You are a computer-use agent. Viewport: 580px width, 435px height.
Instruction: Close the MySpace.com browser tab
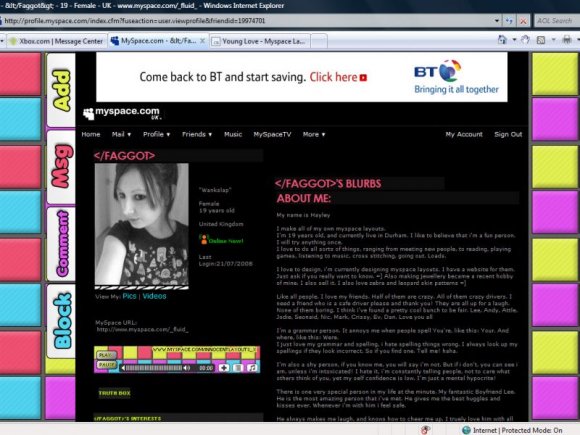(202, 41)
